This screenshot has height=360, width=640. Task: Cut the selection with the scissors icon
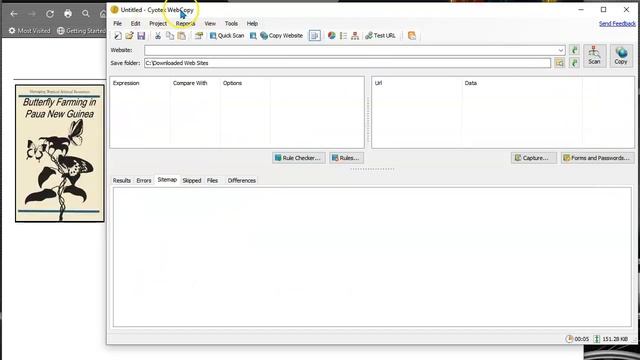(x=158, y=36)
